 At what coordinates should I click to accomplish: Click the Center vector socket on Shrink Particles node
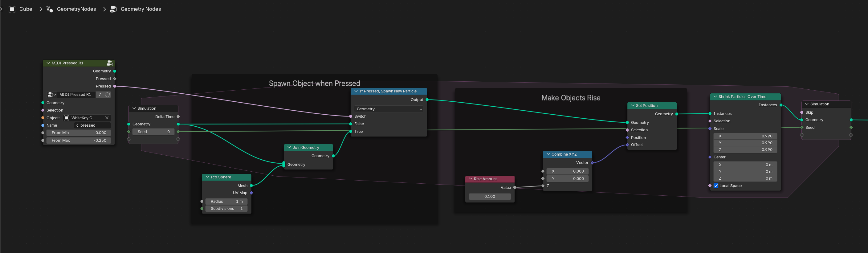[710, 157]
